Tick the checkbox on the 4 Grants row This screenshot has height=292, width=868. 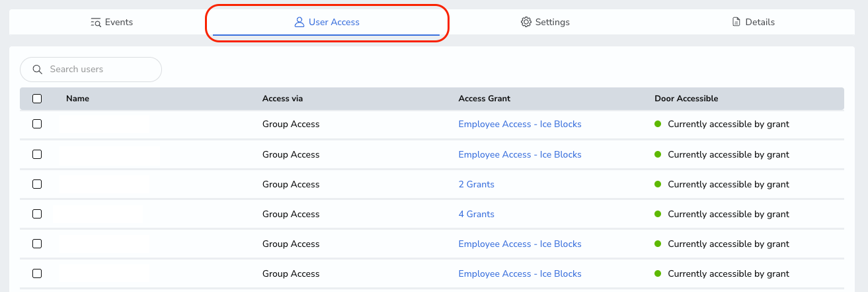[37, 214]
